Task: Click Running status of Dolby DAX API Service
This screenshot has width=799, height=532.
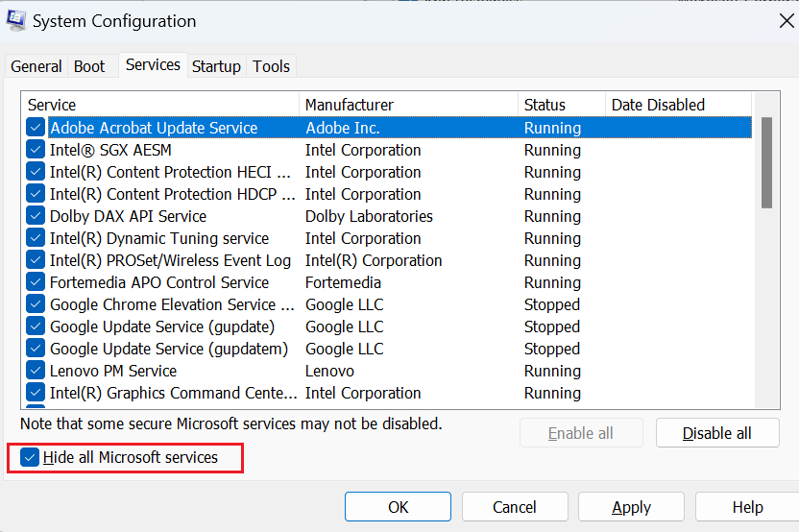Action: 552,216
